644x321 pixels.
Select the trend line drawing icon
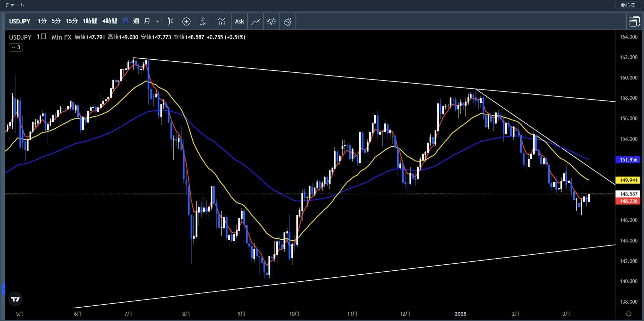(x=256, y=21)
